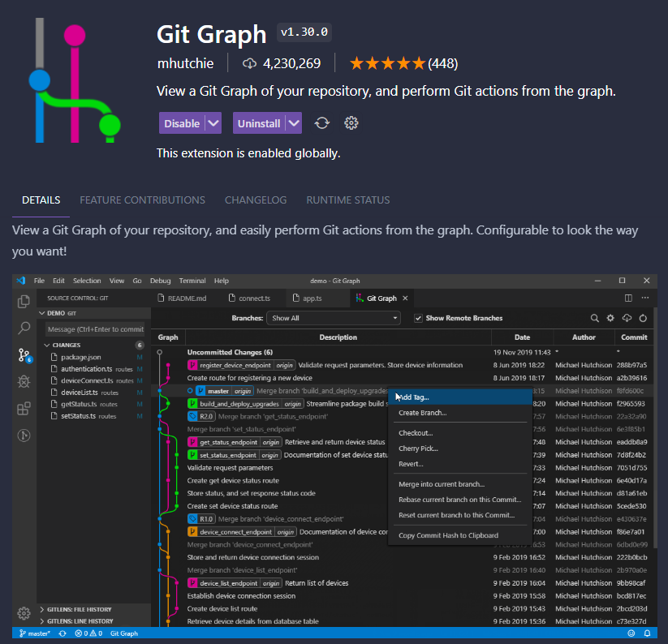Click the Git Graph refresh icon
This screenshot has width=668, height=644.
643,318
